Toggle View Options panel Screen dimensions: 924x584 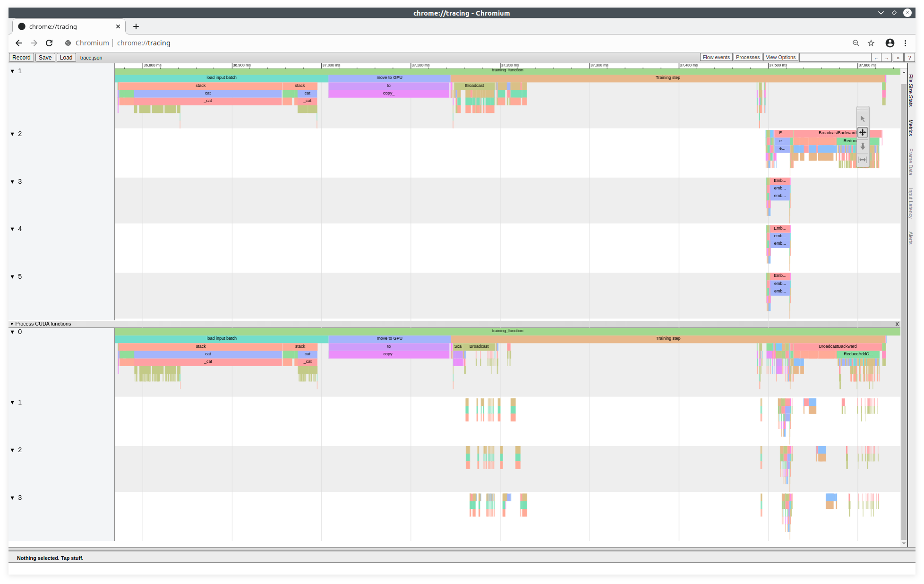780,57
